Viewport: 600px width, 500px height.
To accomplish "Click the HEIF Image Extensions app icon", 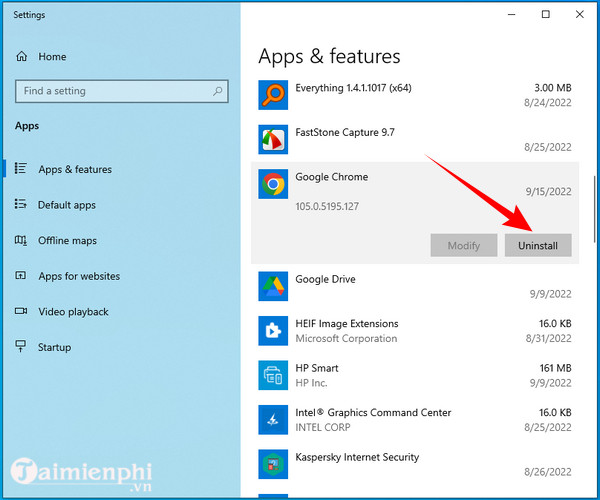I will pos(273,331).
